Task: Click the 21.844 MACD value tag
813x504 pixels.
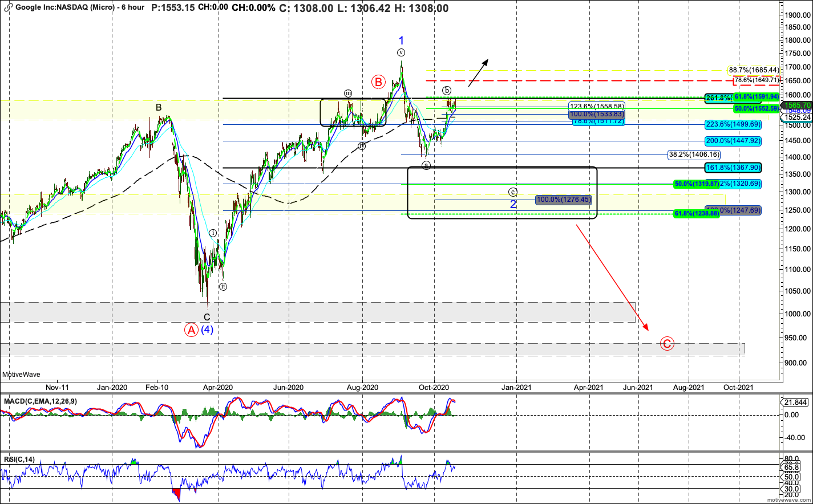Action: point(795,403)
